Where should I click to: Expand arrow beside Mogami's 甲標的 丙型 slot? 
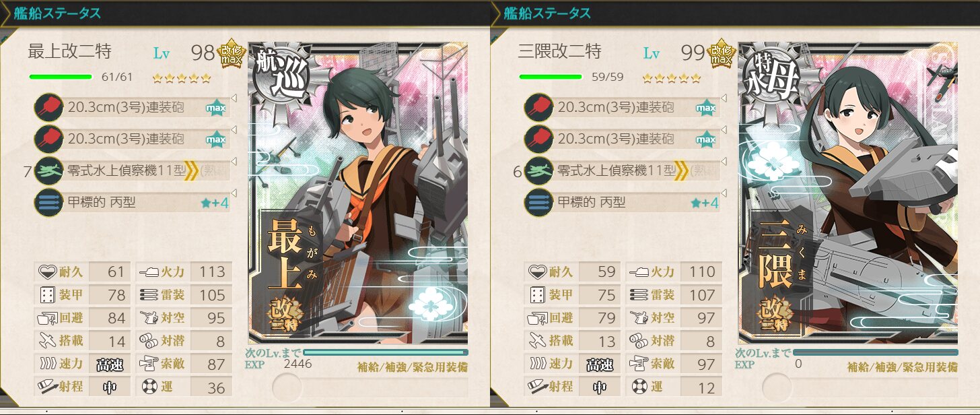point(234,193)
